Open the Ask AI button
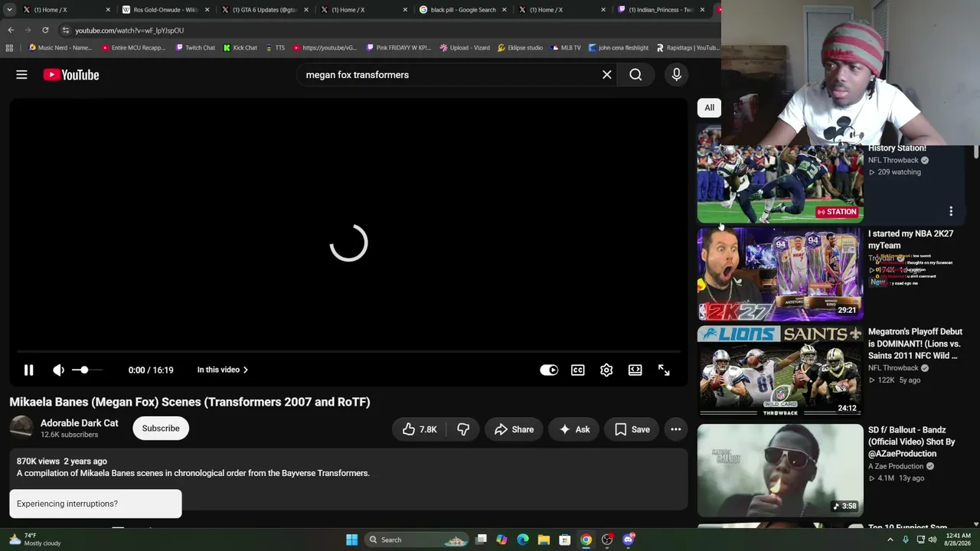This screenshot has width=980, height=551. [x=574, y=429]
